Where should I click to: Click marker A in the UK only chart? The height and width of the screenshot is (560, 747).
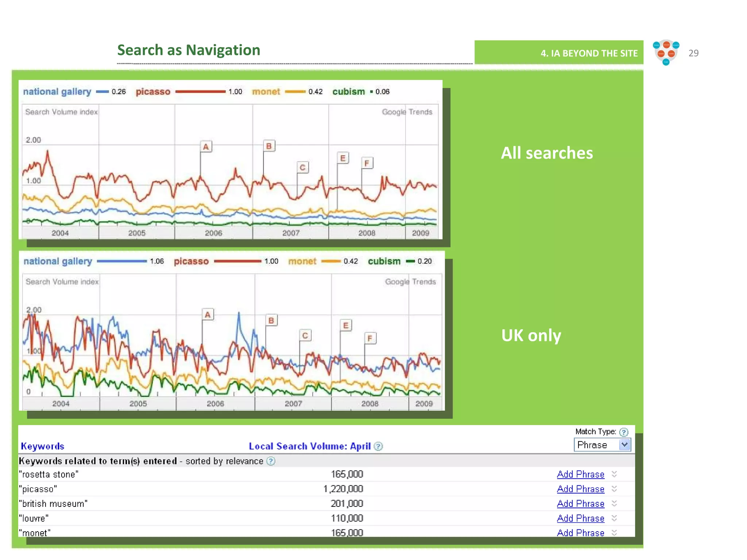(x=208, y=314)
